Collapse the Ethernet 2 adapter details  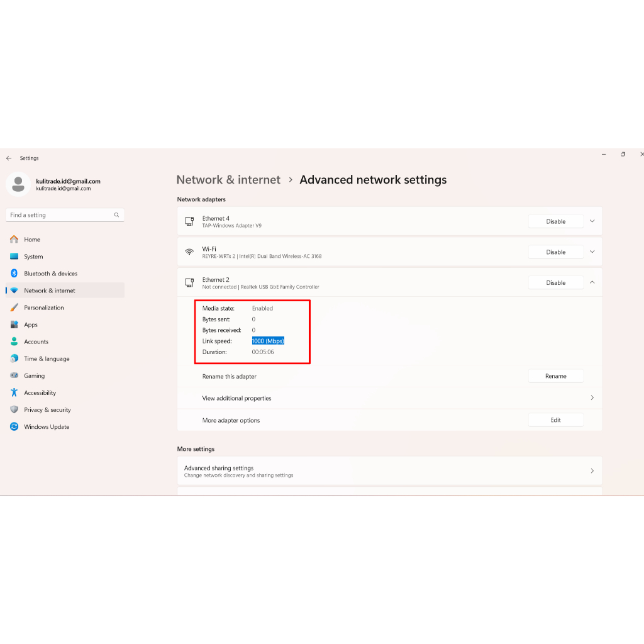592,282
